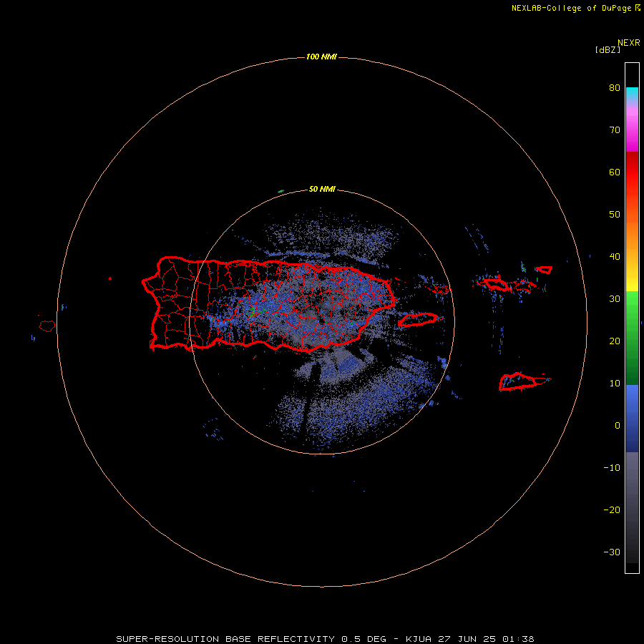Click the green echo beside the 50 NMI label

click(281, 191)
